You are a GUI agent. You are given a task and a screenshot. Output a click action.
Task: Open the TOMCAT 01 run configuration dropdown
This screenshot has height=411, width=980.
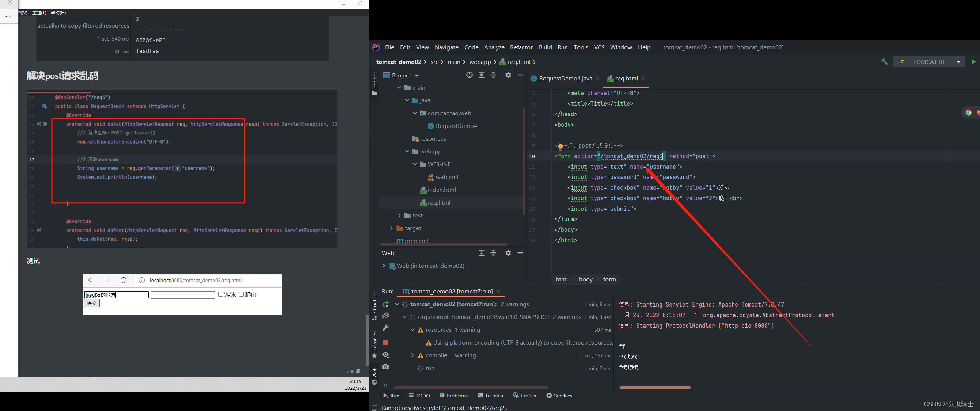[958, 62]
